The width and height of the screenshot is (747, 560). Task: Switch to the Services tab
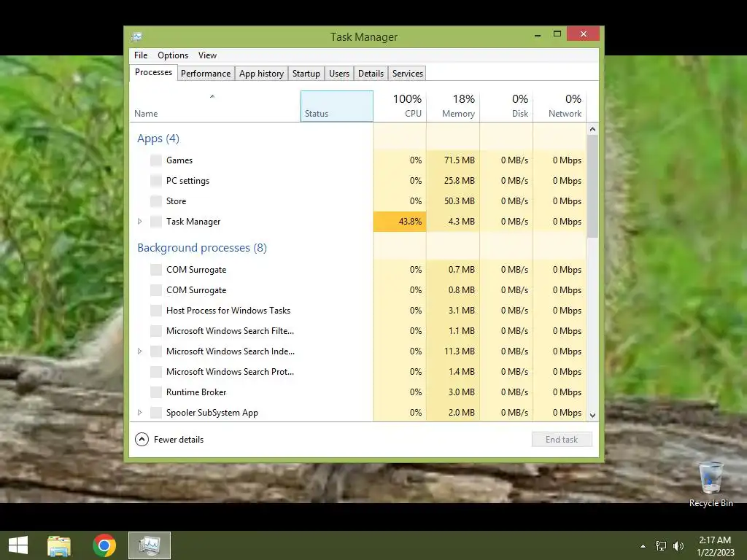point(408,74)
